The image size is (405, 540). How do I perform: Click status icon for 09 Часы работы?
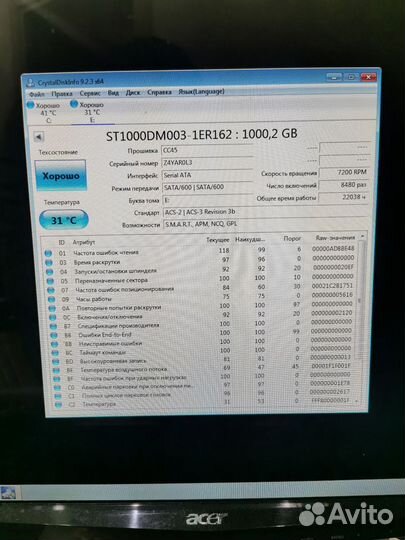point(52,300)
